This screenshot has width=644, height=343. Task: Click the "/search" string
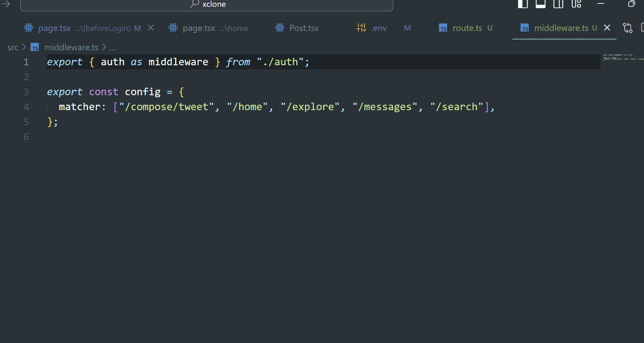coord(457,107)
